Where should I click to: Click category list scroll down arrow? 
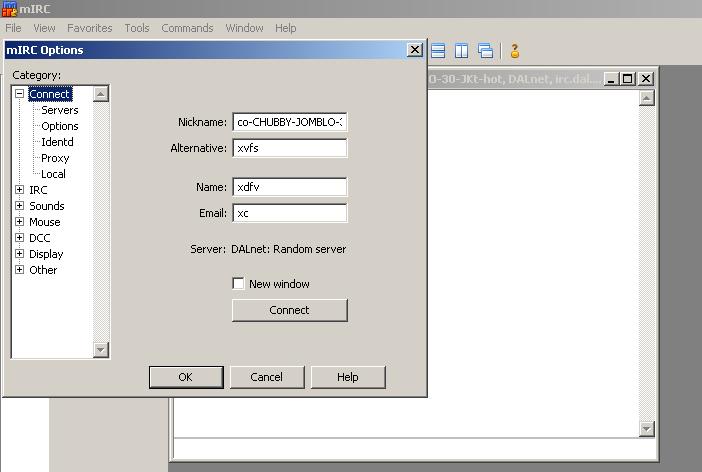pos(101,349)
